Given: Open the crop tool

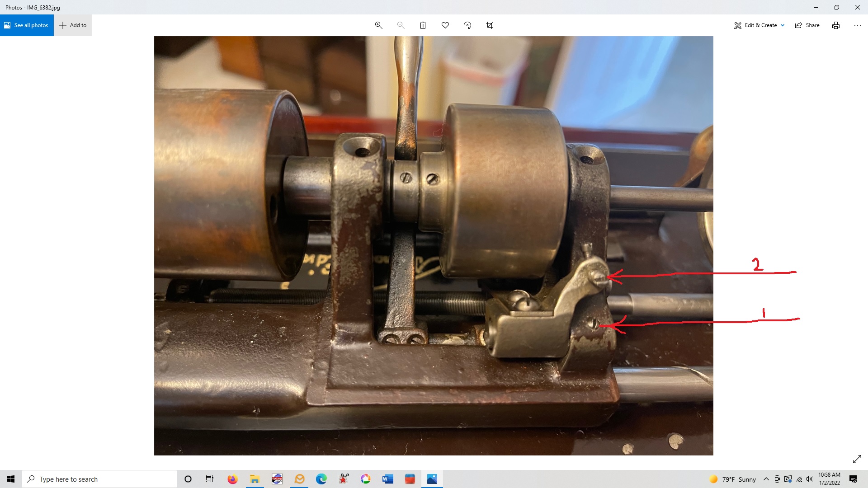Looking at the screenshot, I should click(490, 25).
